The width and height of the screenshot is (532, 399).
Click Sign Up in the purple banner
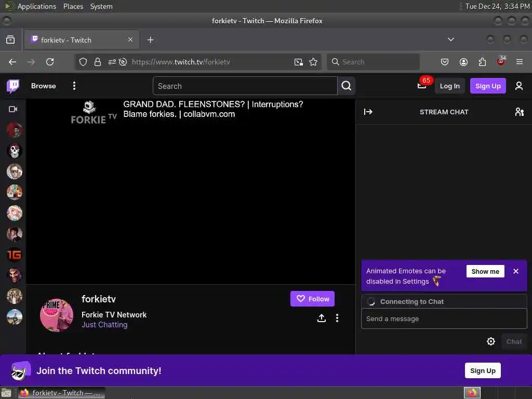click(x=483, y=370)
